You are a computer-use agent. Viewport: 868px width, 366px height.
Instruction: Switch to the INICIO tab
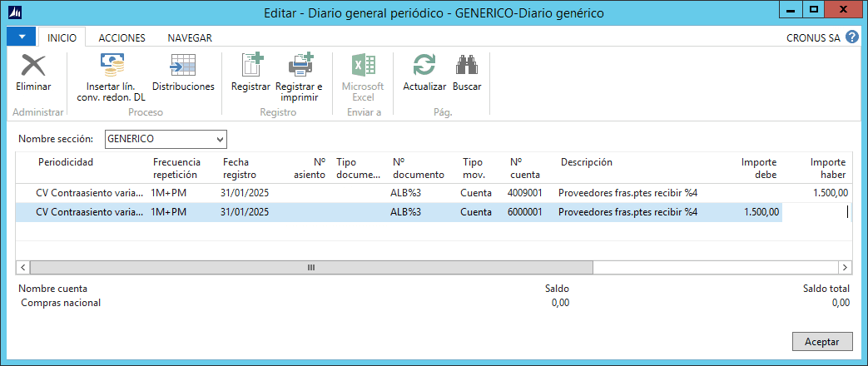click(62, 37)
